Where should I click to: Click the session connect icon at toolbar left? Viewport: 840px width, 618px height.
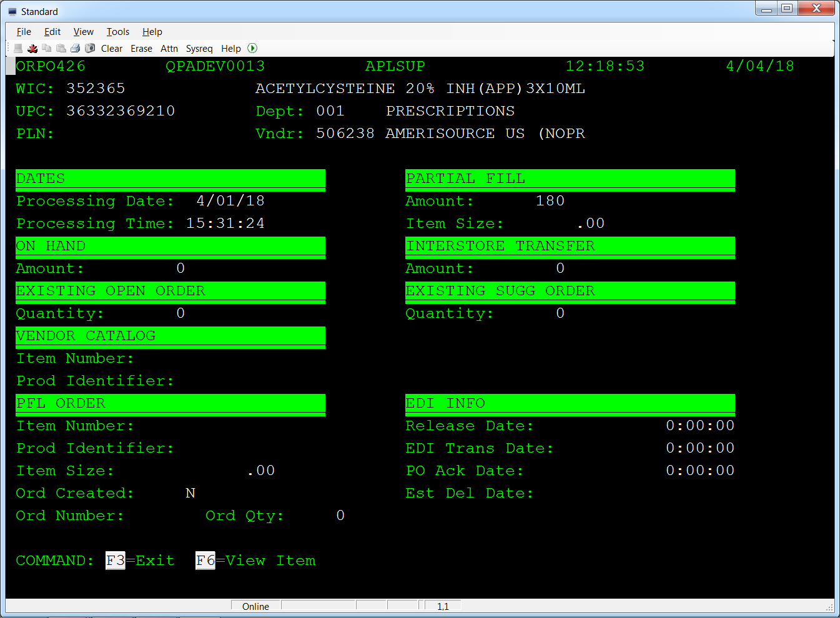coord(17,48)
